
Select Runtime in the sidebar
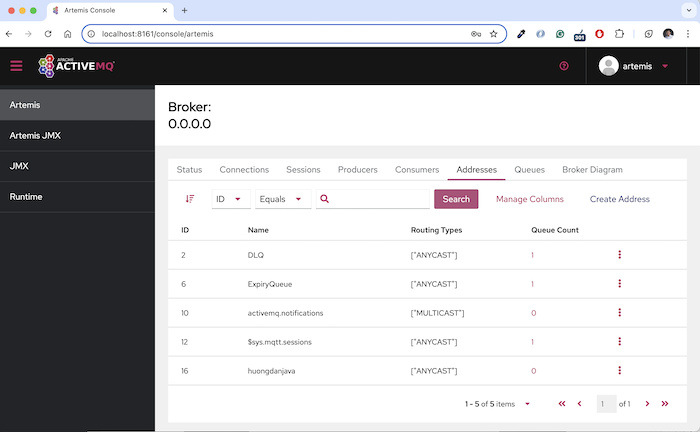click(77, 196)
